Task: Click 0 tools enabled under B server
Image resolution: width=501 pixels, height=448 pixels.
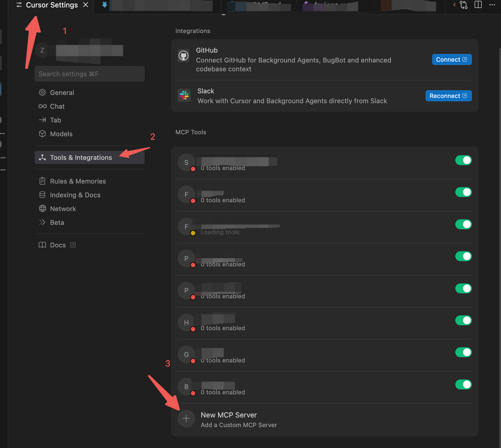Action: point(223,392)
